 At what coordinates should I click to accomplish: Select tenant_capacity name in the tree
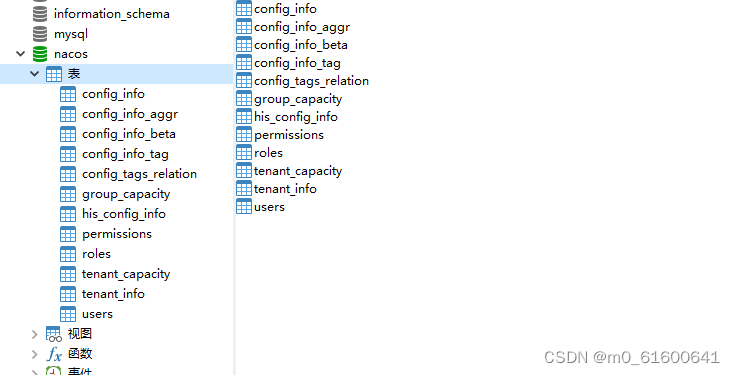click(x=126, y=274)
